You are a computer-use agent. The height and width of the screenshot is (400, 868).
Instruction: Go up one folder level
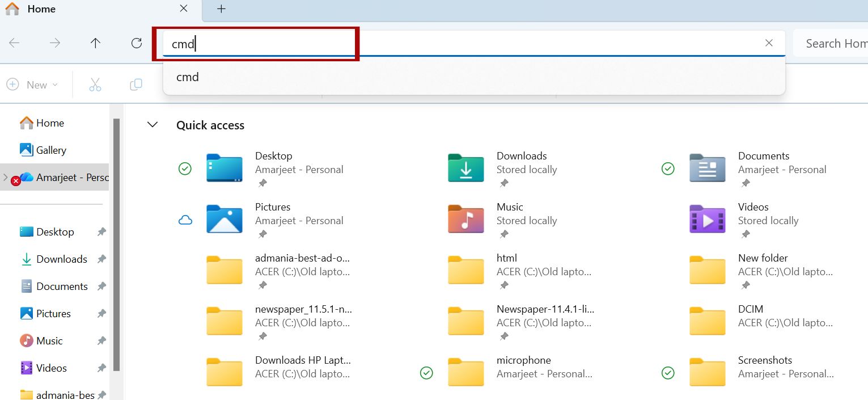(95, 43)
